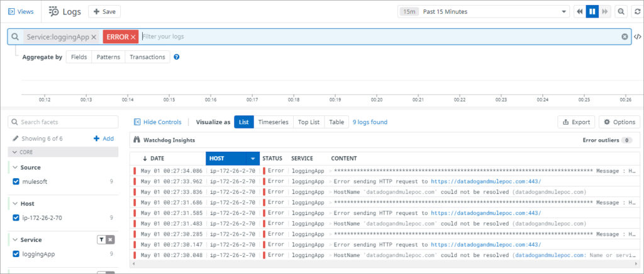Screen dimensions: 644x274
Task: Open Watchdog Insights binoculars panel
Action: coord(137,140)
